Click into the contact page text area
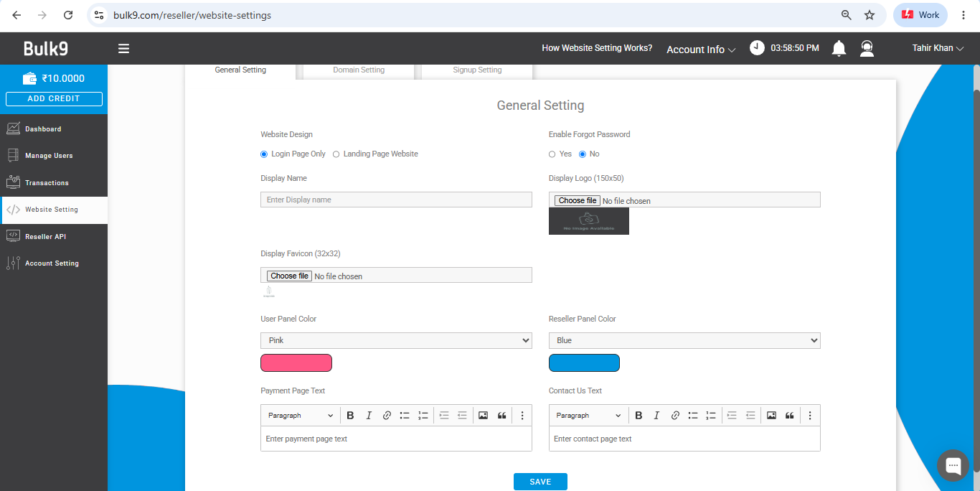 click(684, 439)
